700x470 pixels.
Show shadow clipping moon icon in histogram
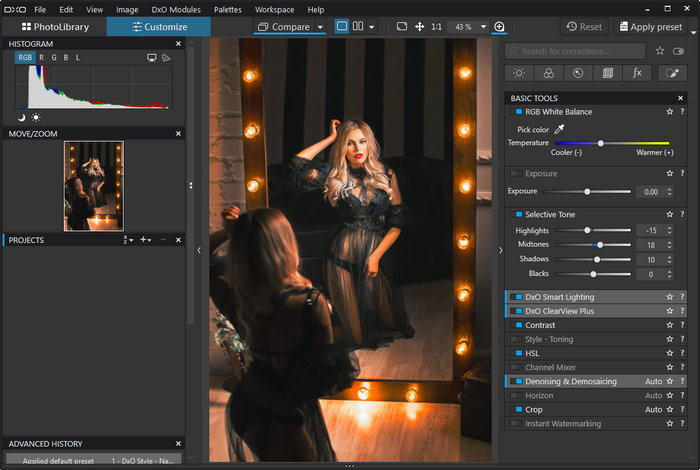coord(21,117)
